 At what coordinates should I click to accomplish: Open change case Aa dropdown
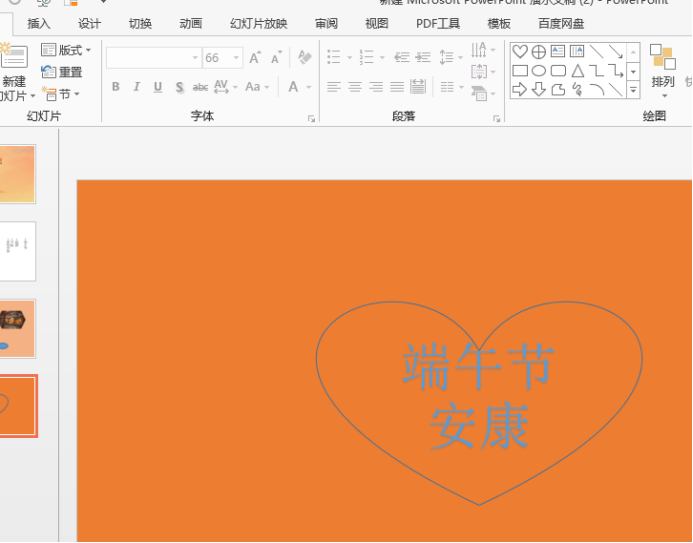pyautogui.click(x=257, y=87)
